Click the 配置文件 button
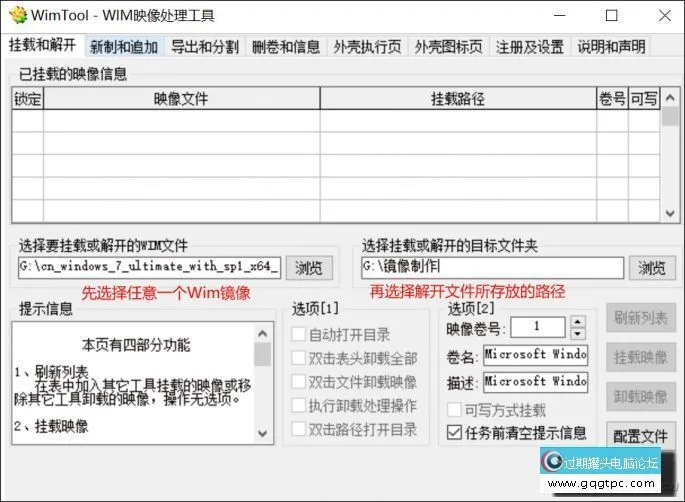The width and height of the screenshot is (685, 502). click(641, 436)
